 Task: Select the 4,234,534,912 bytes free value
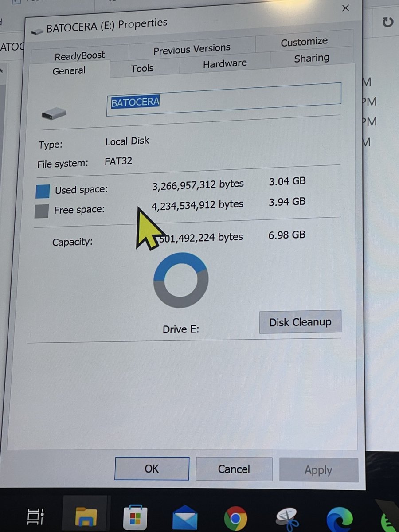coord(197,205)
